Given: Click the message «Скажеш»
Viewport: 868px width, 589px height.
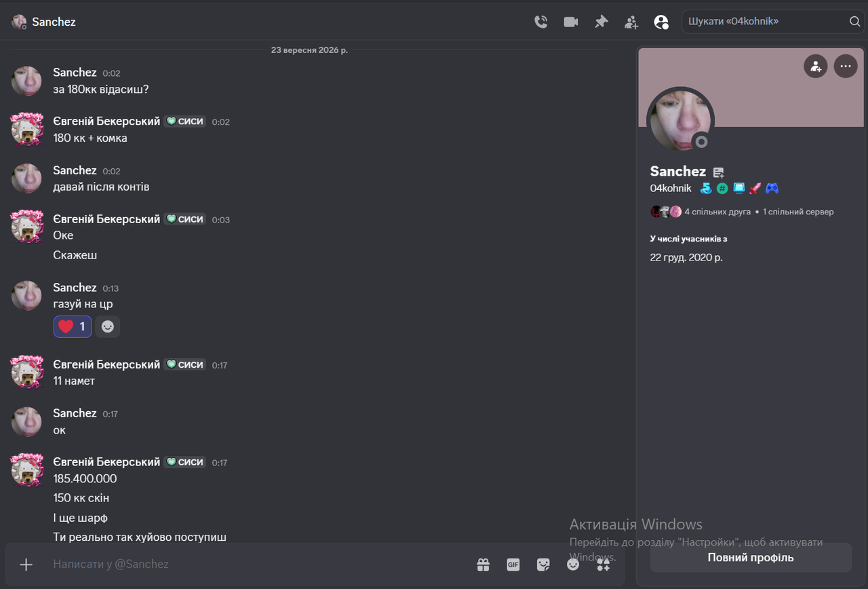Looking at the screenshot, I should [x=75, y=255].
